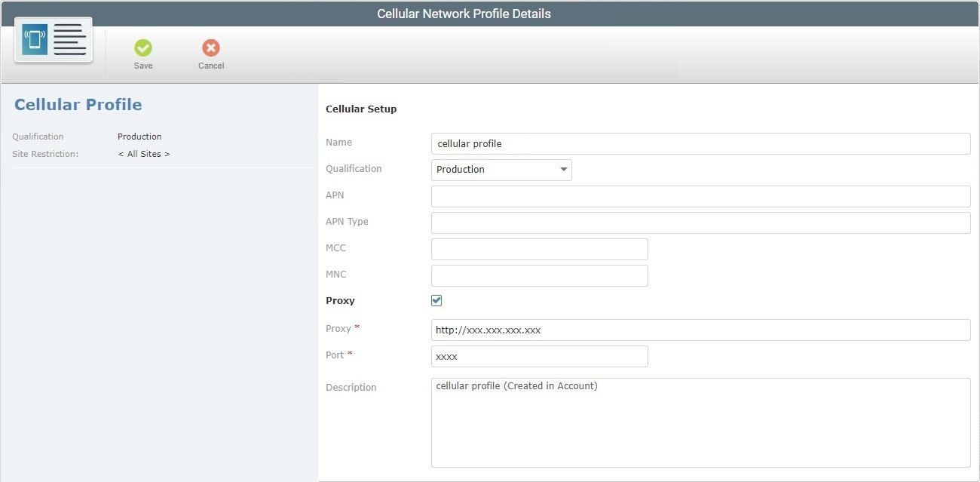980x482 pixels.
Task: Click inside the Name input field
Action: 700,143
